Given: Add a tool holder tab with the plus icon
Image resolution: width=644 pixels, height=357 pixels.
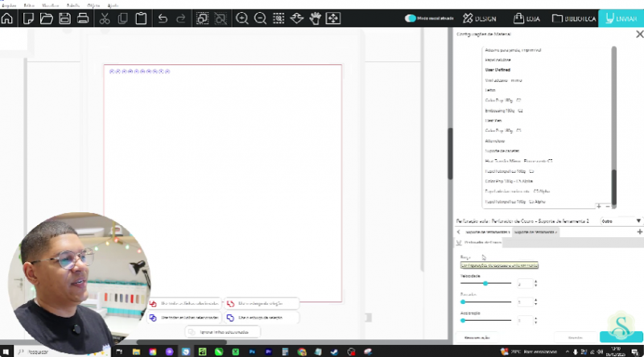Looking at the screenshot, I should click(639, 232).
